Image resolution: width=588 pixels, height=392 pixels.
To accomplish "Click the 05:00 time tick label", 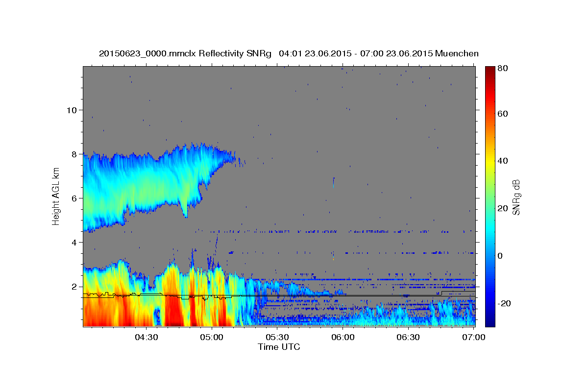I will (212, 337).
